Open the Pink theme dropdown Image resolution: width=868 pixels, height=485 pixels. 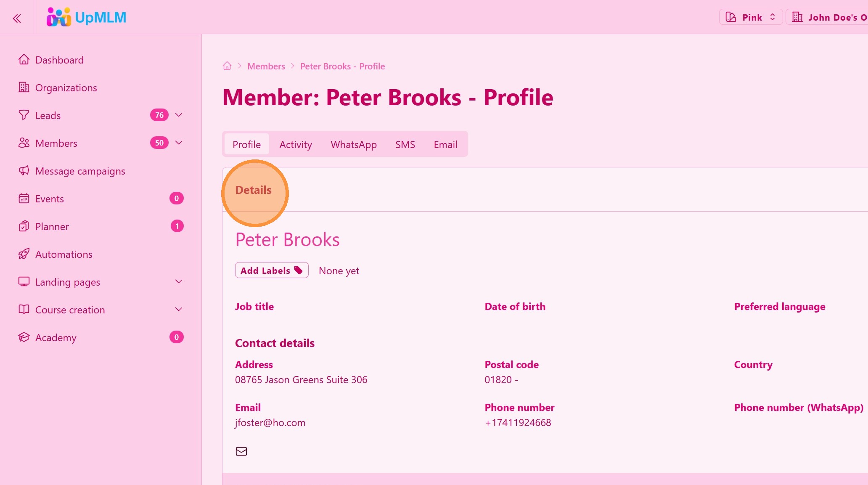pyautogui.click(x=751, y=17)
